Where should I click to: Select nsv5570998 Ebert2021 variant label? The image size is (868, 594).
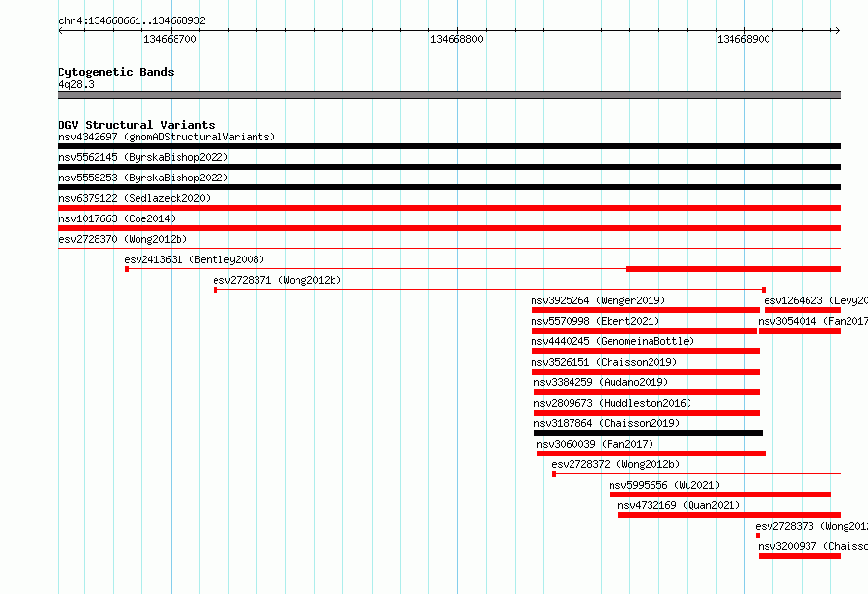tap(595, 321)
